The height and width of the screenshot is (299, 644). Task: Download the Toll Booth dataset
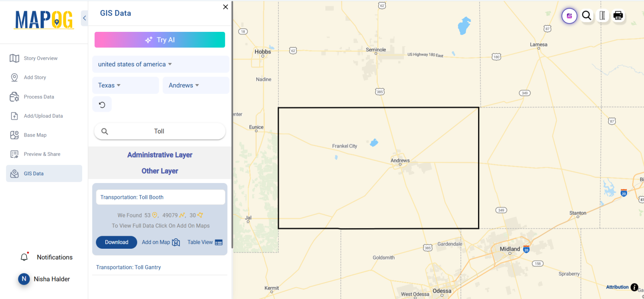(x=116, y=242)
